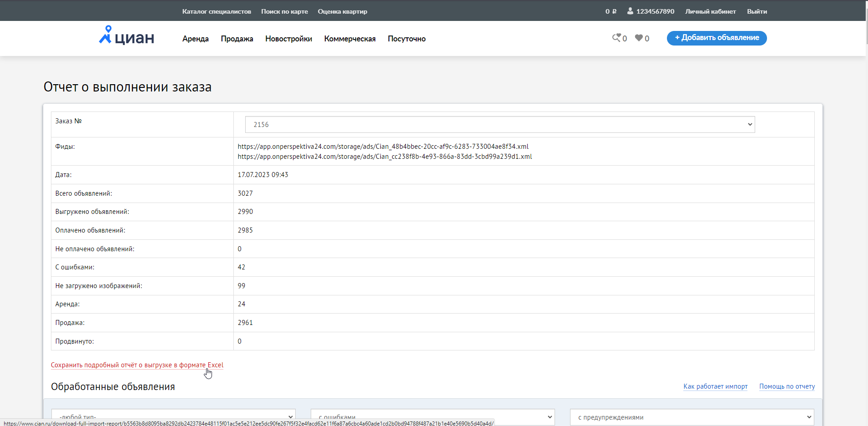Viewport: 868px width, 426px height.
Task: Click the Оплачено объявлений value 2985
Action: click(x=245, y=230)
